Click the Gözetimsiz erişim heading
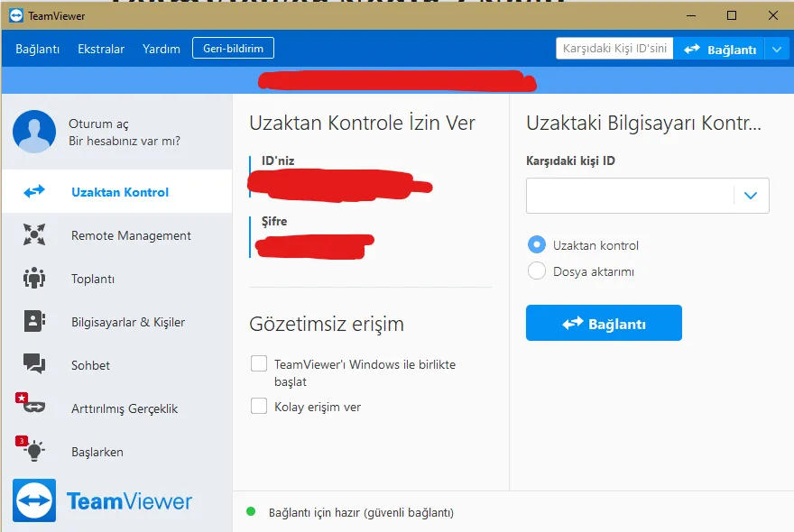The height and width of the screenshot is (532, 794). point(327,324)
